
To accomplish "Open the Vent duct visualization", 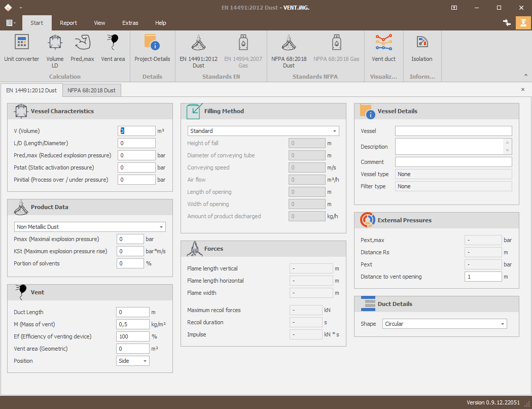I will coord(384,48).
